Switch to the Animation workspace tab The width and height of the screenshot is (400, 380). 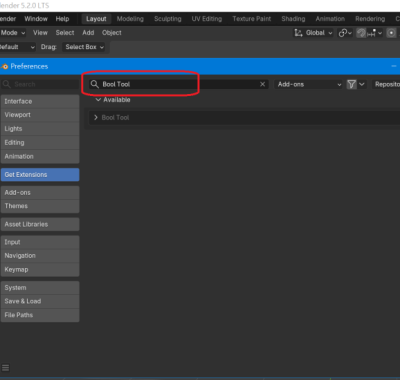330,19
